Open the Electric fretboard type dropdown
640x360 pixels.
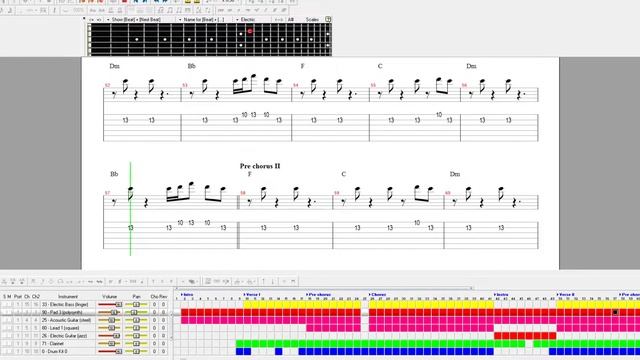[x=246, y=19]
